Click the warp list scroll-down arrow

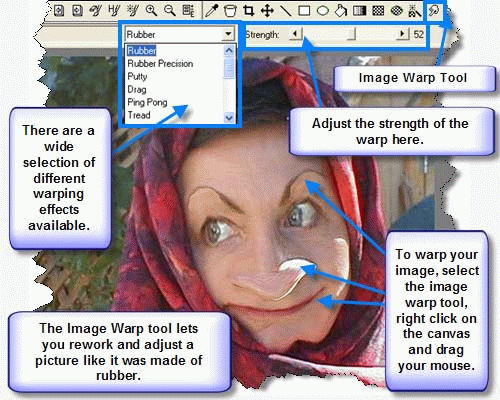click(x=229, y=117)
